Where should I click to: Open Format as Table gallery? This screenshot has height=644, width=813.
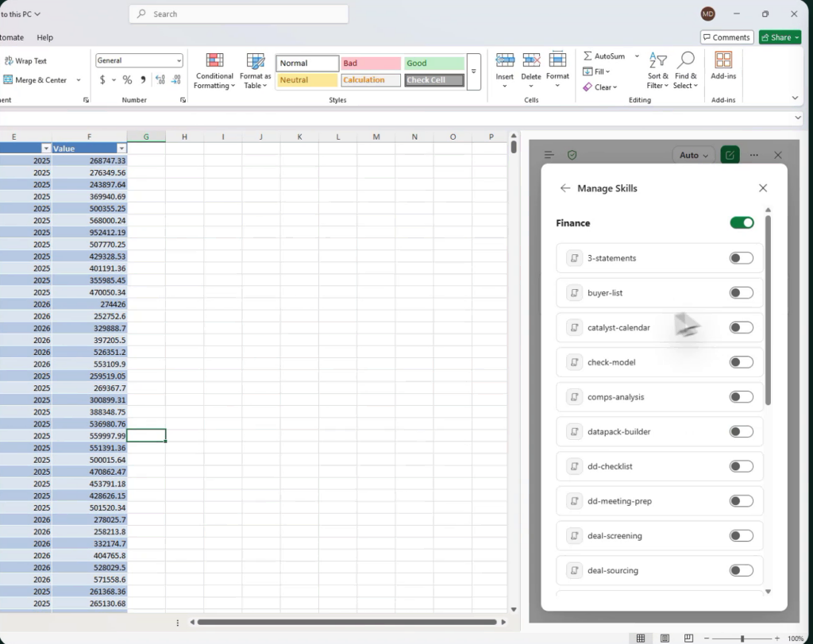(255, 71)
